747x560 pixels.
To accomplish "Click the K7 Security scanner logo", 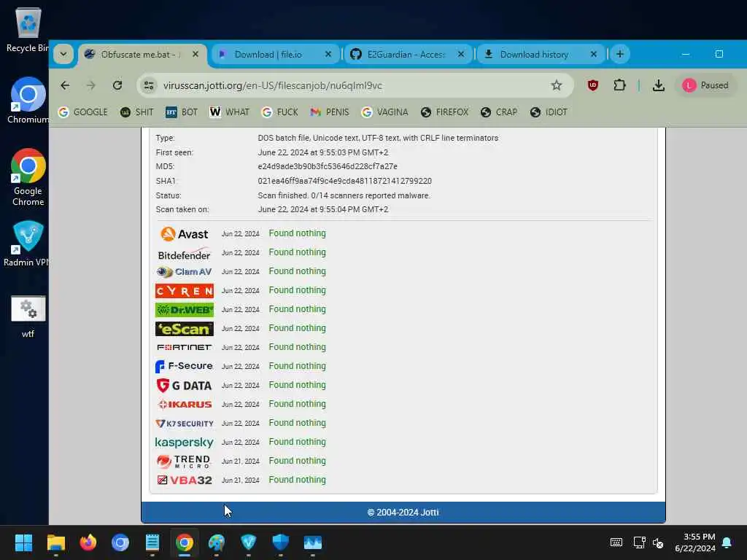I will tap(184, 424).
